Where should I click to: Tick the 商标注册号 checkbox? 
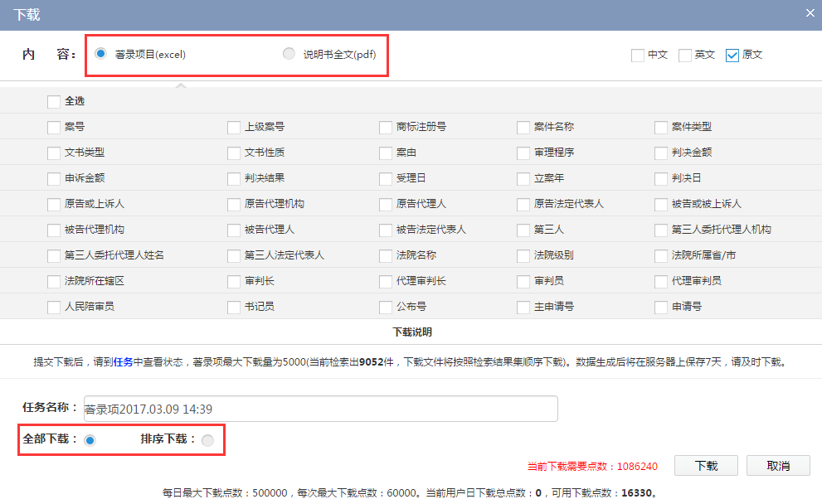click(x=386, y=128)
